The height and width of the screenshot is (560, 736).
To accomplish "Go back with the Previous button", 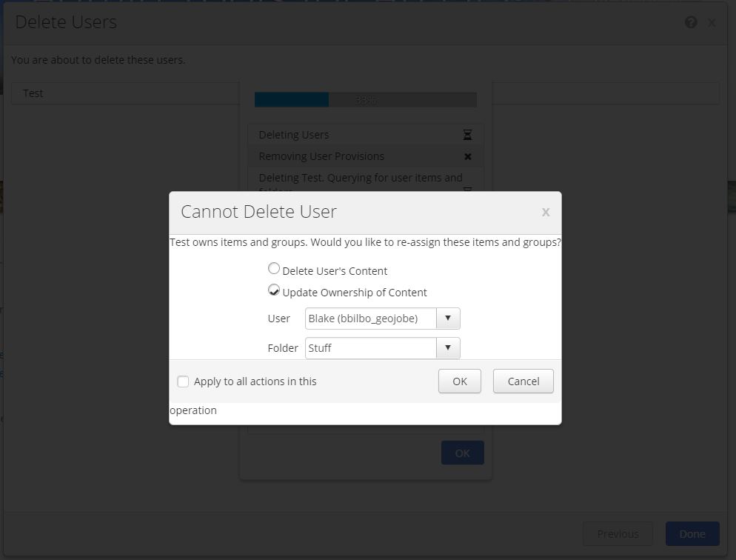I will [x=618, y=533].
